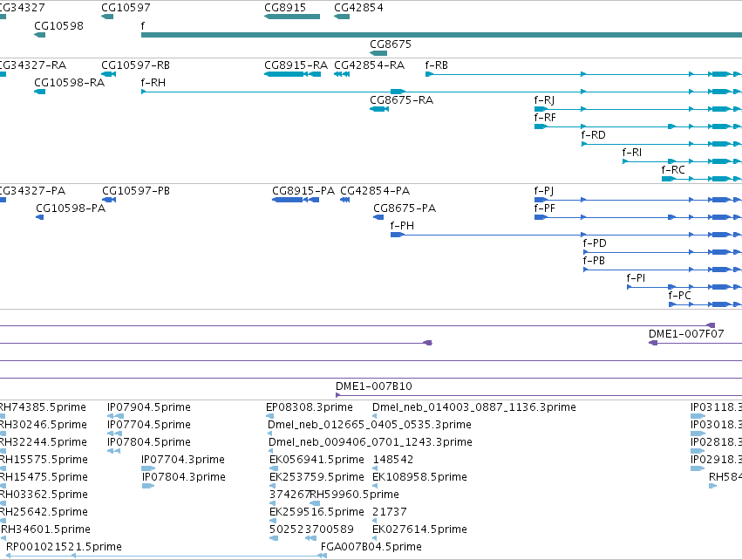Select the CG10598 gene label
742x560 pixels.
point(58,25)
